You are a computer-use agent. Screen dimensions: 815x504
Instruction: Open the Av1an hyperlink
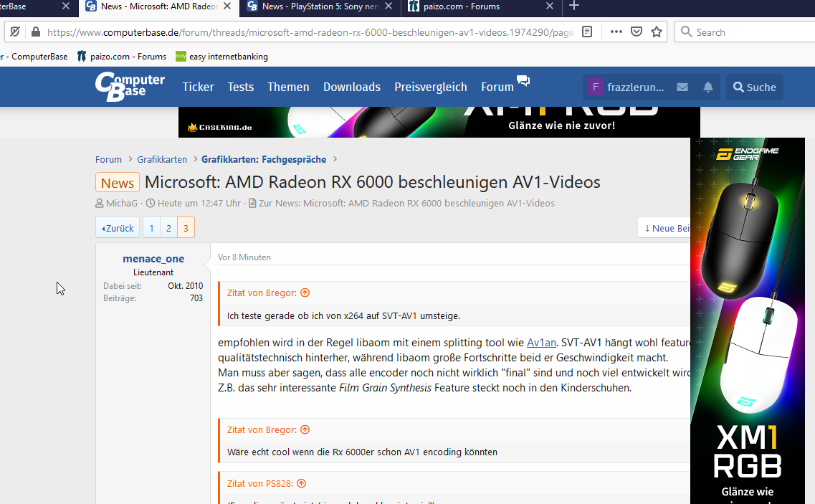(x=541, y=342)
